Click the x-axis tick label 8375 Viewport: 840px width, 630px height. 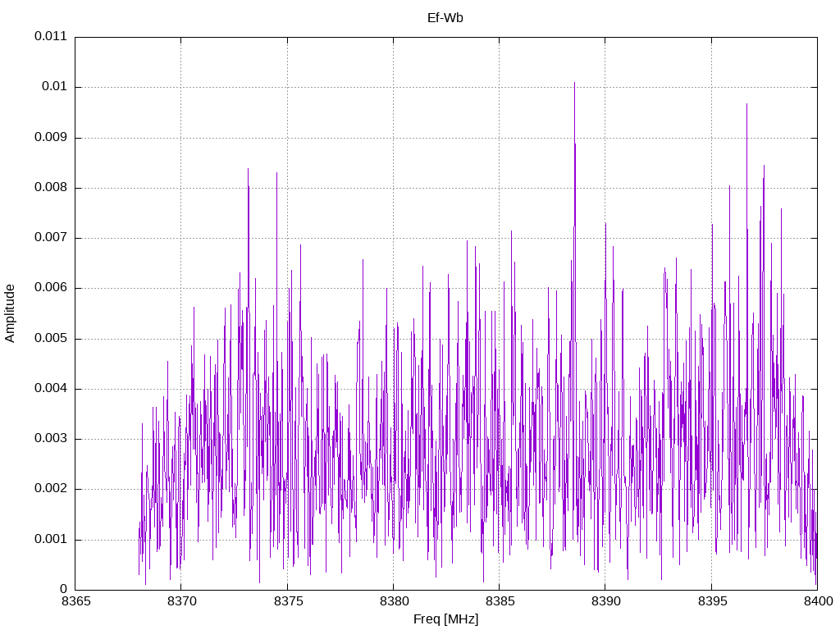[288, 601]
